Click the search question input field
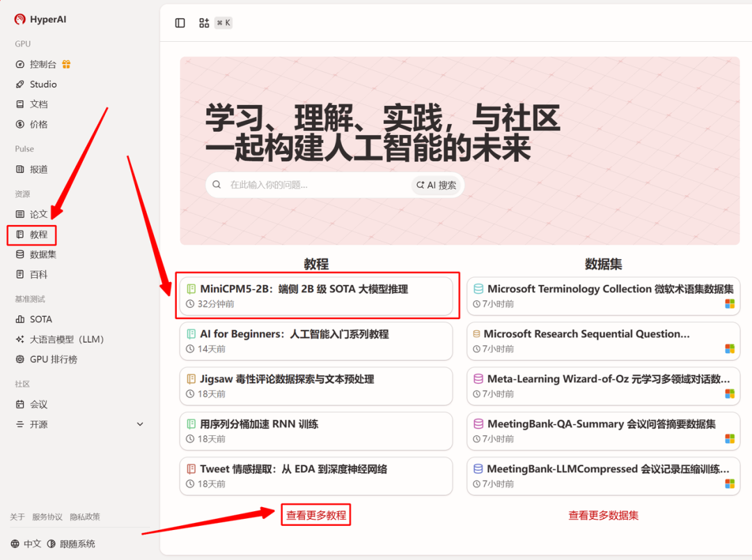Image resolution: width=752 pixels, height=560 pixels. click(x=317, y=185)
